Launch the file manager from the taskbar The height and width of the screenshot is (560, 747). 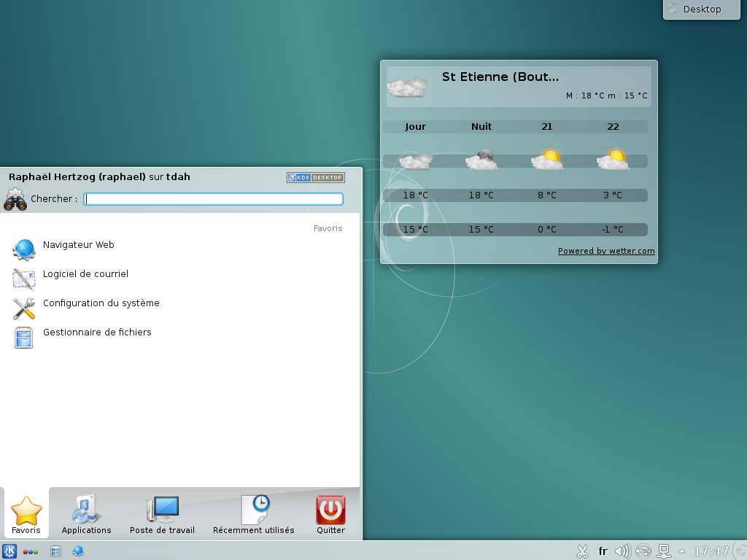coord(55,551)
